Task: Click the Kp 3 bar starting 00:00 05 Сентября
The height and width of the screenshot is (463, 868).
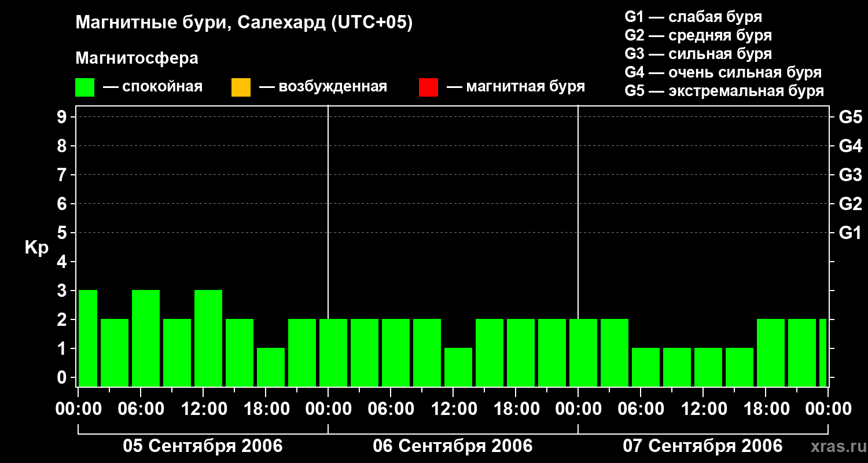Action: (x=88, y=338)
